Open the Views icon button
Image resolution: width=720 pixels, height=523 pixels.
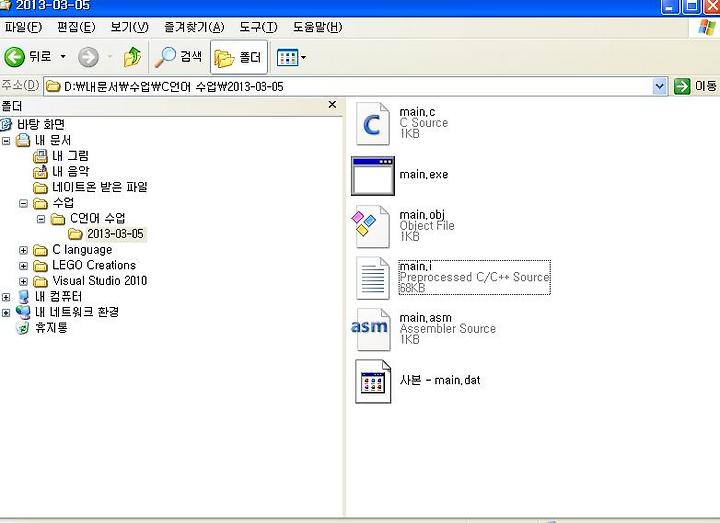(287, 58)
